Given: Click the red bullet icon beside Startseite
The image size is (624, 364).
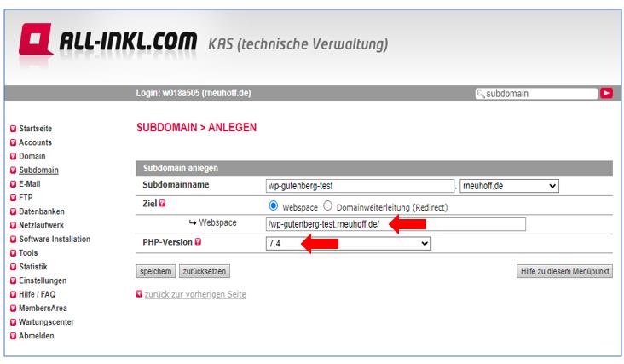Looking at the screenshot, I should [12, 129].
